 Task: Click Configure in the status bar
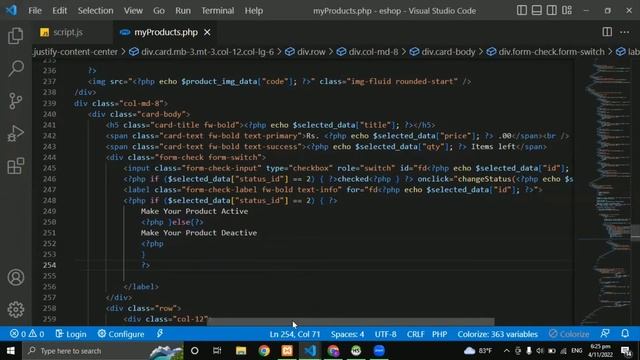click(x=121, y=334)
